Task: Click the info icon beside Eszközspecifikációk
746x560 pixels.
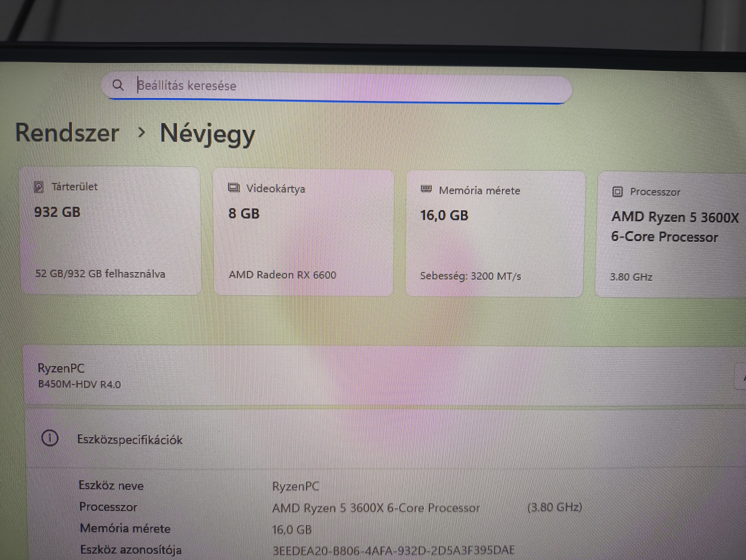Action: click(x=50, y=438)
